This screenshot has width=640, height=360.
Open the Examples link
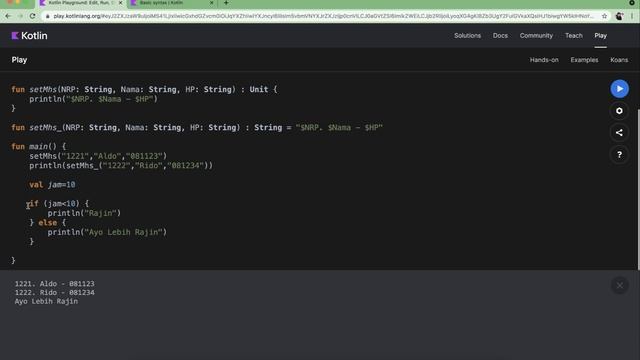584,60
